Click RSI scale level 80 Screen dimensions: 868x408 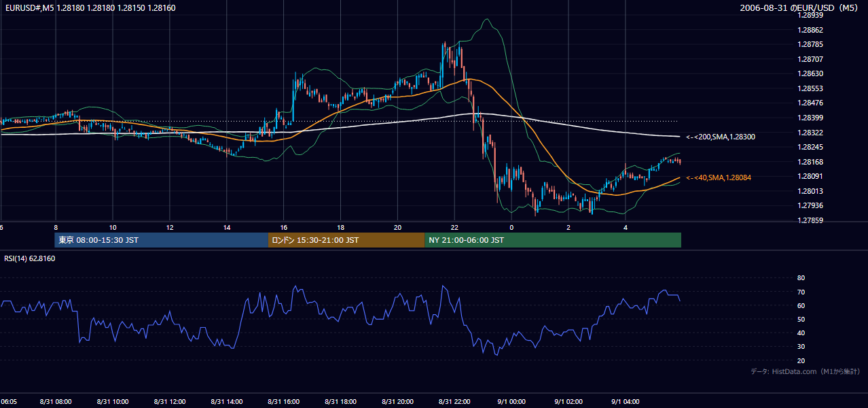pos(801,278)
